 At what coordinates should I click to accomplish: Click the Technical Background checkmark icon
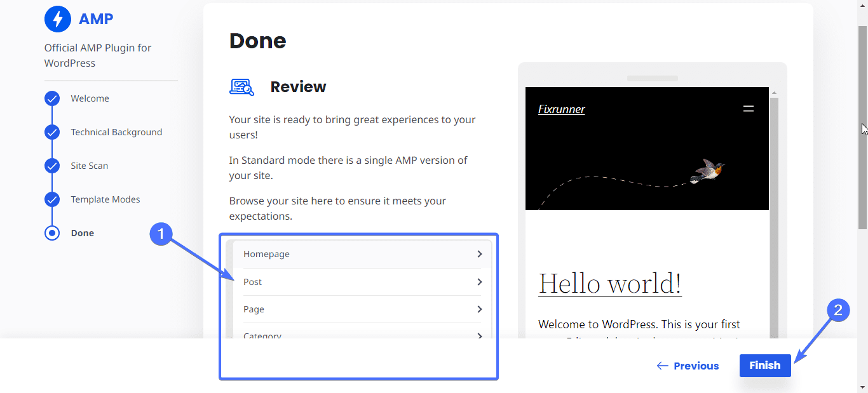(52, 132)
